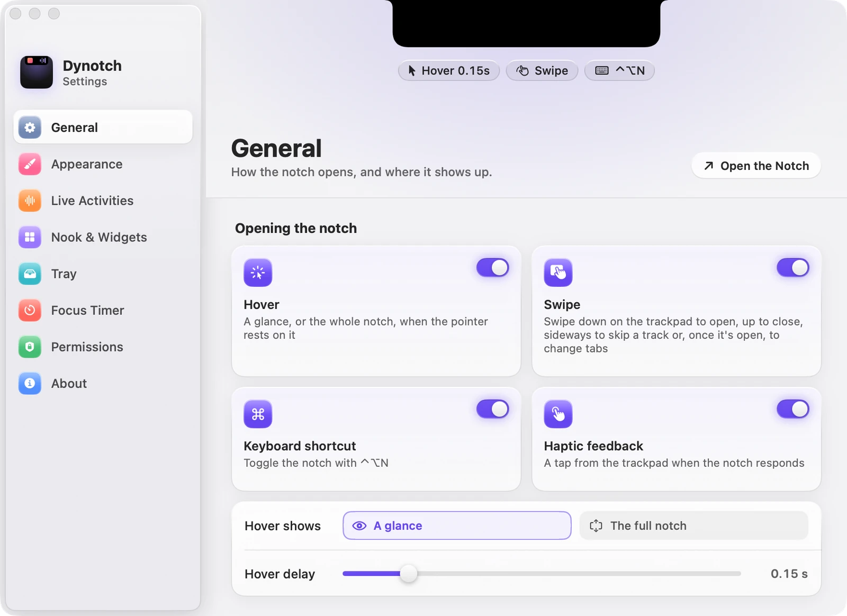Click the Toggle the notch with ⌃⌥N text

pos(316,463)
